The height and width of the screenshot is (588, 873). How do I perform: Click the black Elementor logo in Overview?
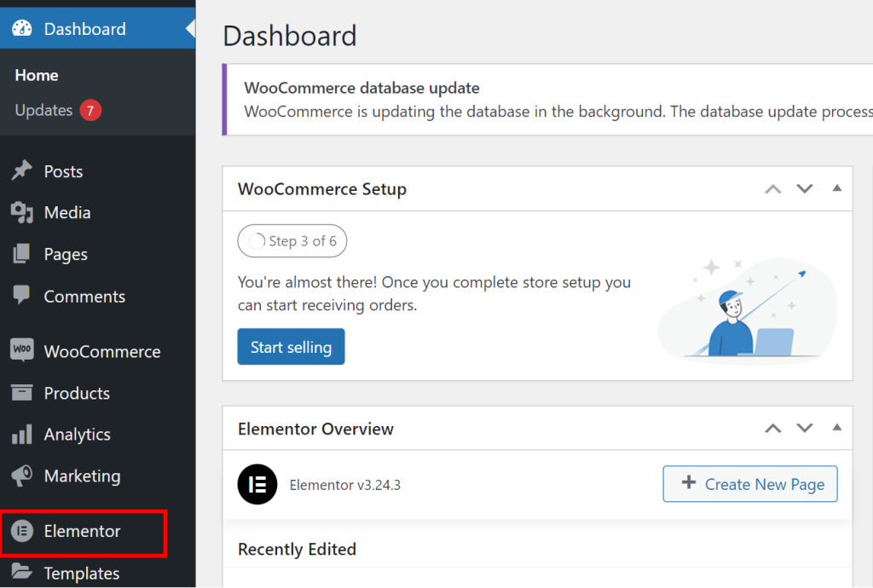257,485
